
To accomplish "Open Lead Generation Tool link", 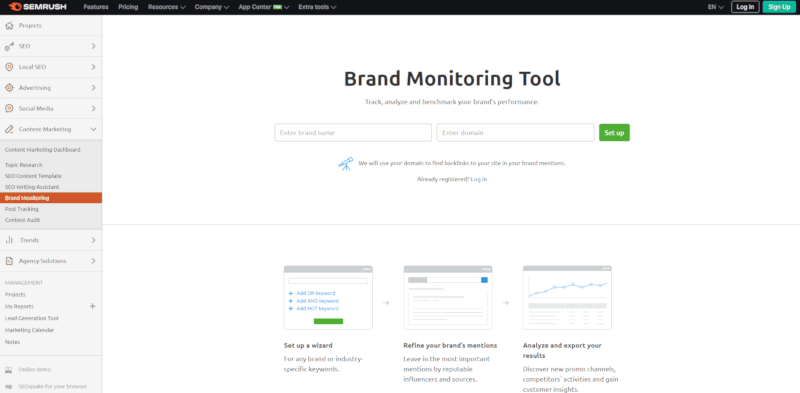I will pos(32,318).
